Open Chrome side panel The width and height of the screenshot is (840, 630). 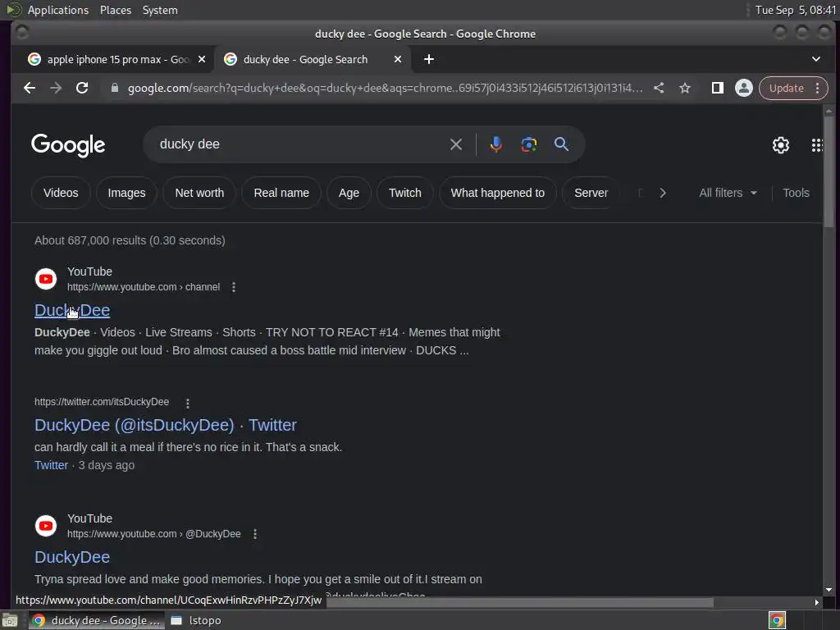[717, 88]
